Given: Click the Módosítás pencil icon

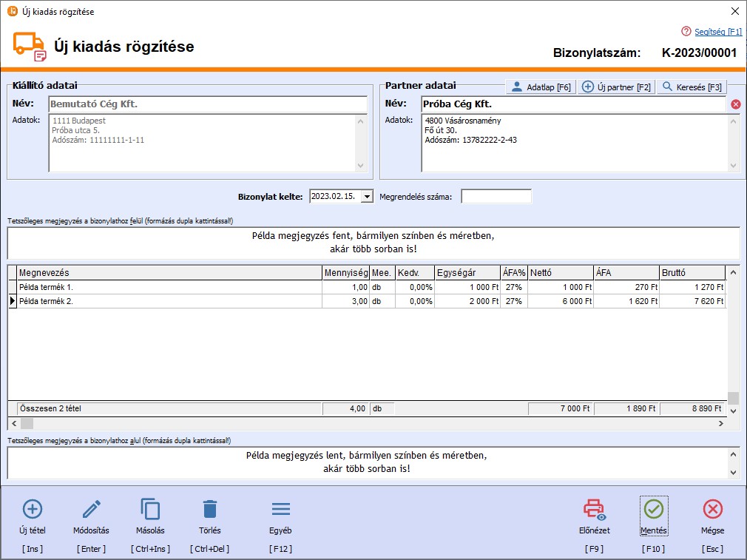Looking at the screenshot, I should [92, 509].
